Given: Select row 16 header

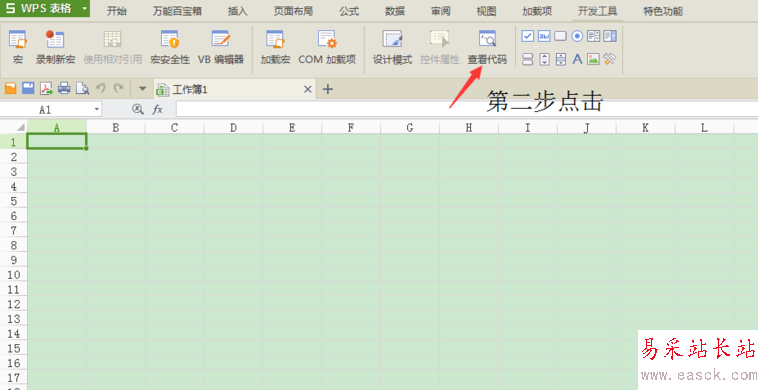Looking at the screenshot, I should (14, 363).
